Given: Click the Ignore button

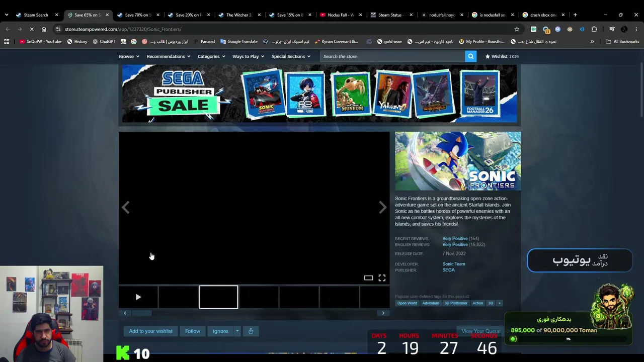Looking at the screenshot, I should [x=220, y=331].
